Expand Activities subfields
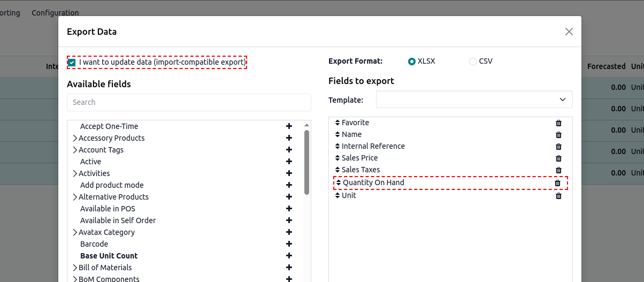Screen dimensions: 644x282 click(x=75, y=173)
